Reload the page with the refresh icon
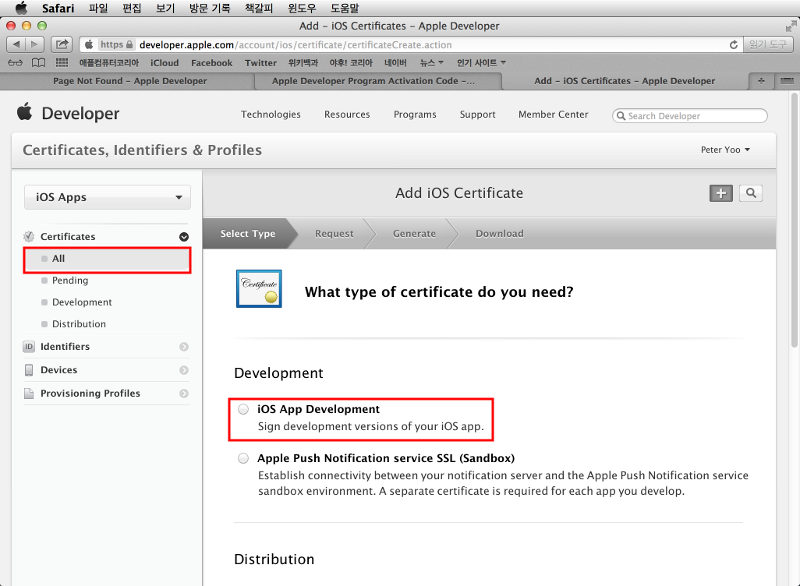 (x=734, y=45)
